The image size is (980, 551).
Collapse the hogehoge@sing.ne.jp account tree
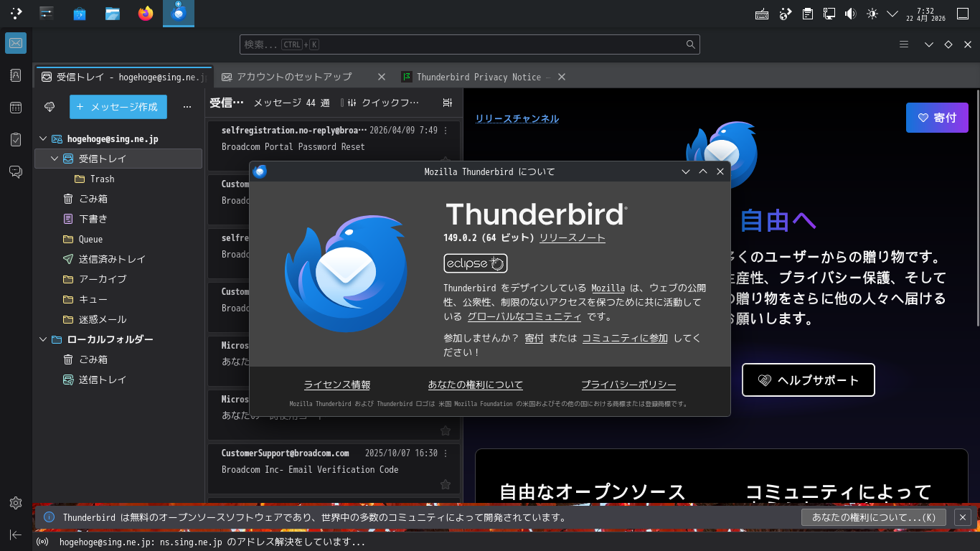(43, 138)
